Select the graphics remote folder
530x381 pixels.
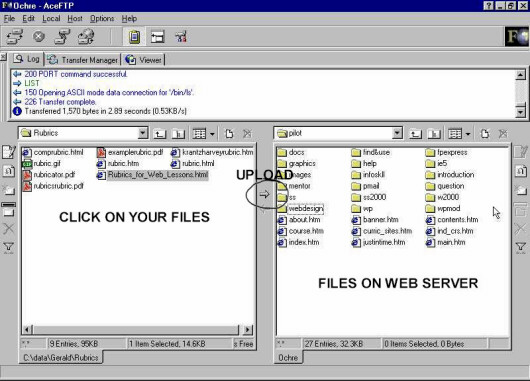(x=297, y=164)
